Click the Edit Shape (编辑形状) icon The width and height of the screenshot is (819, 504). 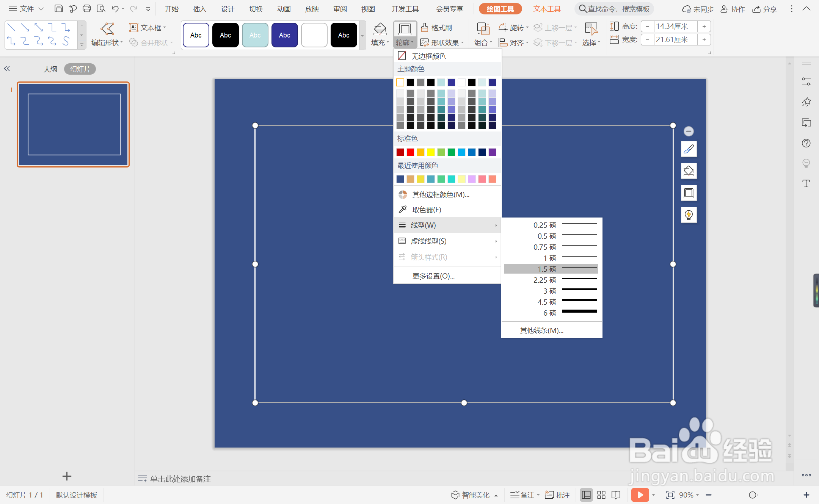click(x=107, y=29)
